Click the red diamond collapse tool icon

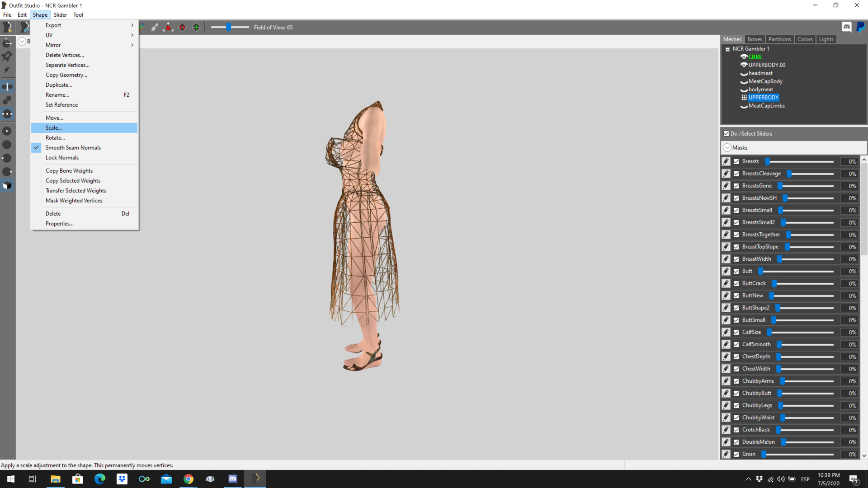(182, 27)
